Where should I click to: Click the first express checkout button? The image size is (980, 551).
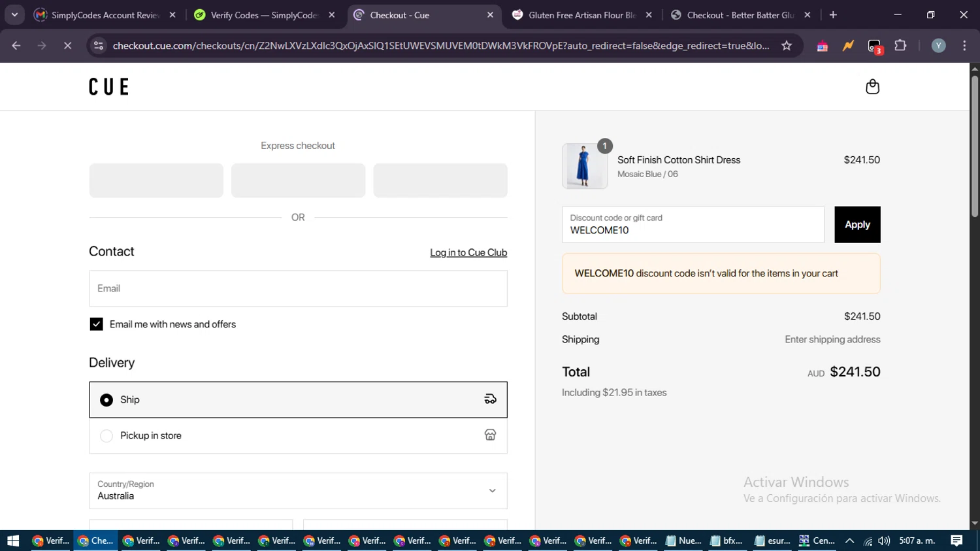[156, 180]
